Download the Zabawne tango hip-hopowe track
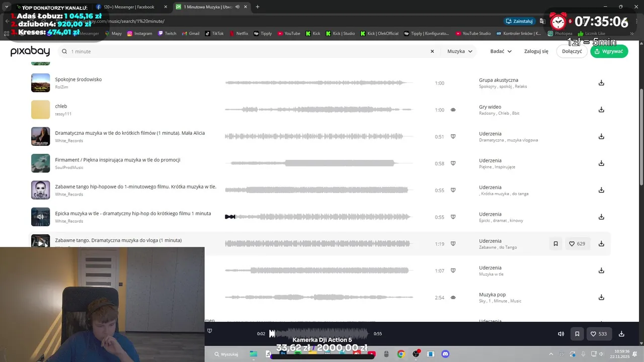 coord(601,190)
